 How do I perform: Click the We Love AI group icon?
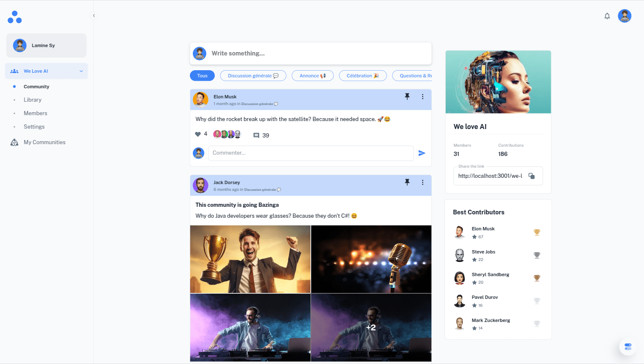click(x=14, y=71)
